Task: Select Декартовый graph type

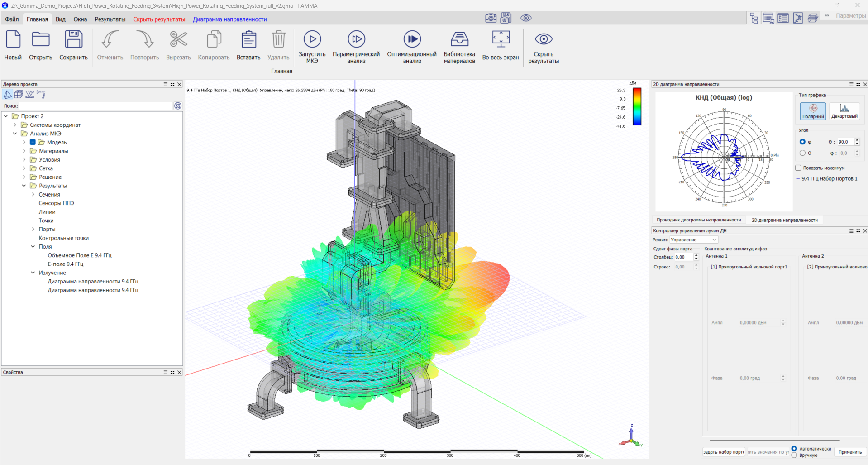Action: pos(844,111)
